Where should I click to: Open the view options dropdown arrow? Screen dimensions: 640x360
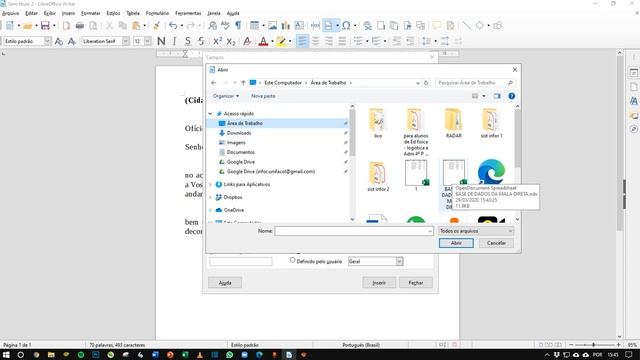point(484,96)
